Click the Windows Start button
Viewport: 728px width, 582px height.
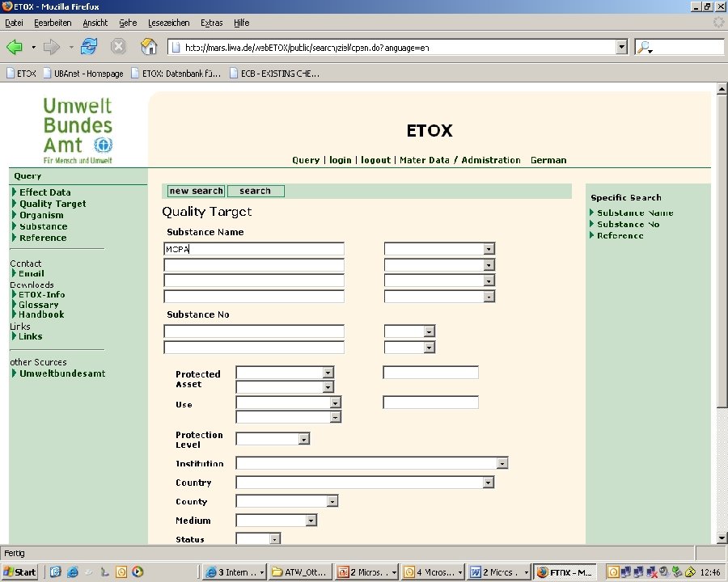point(20,571)
